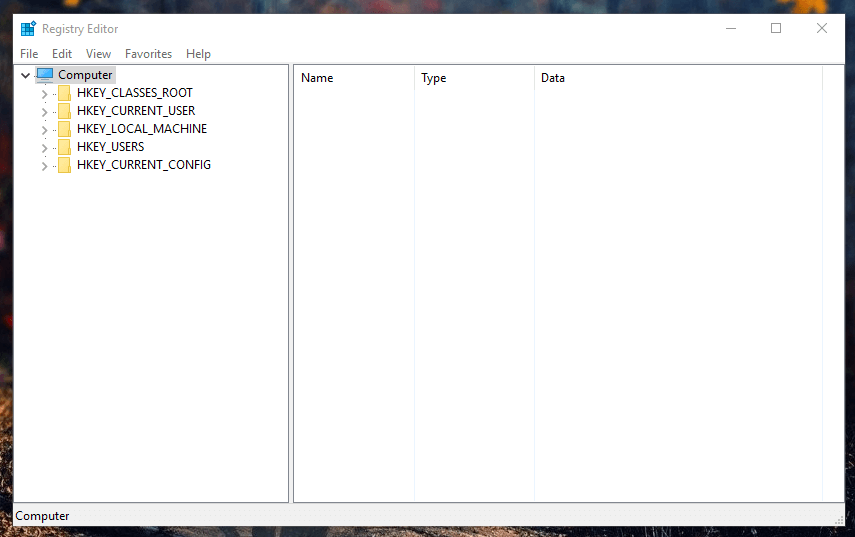Open the File menu
Image resolution: width=855 pixels, height=537 pixels.
(x=29, y=54)
